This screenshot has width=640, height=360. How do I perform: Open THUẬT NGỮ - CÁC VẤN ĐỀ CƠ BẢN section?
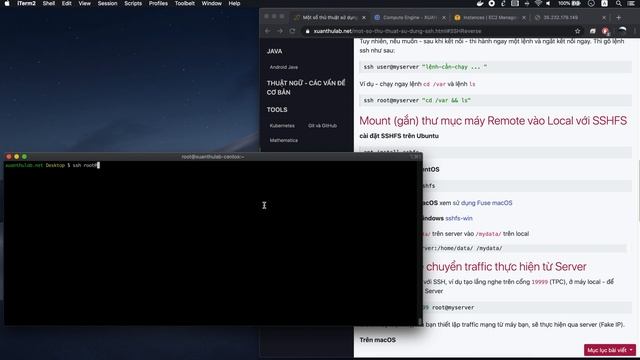click(306, 88)
